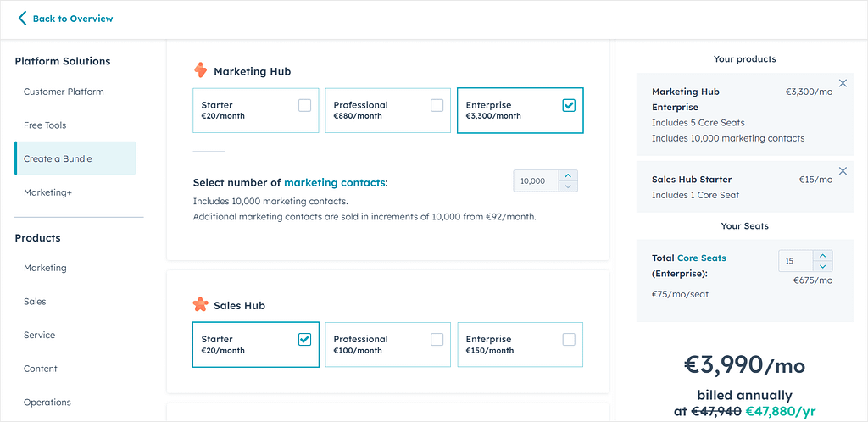
Task: Check the Sales Hub Enterprise checkbox
Action: (569, 340)
